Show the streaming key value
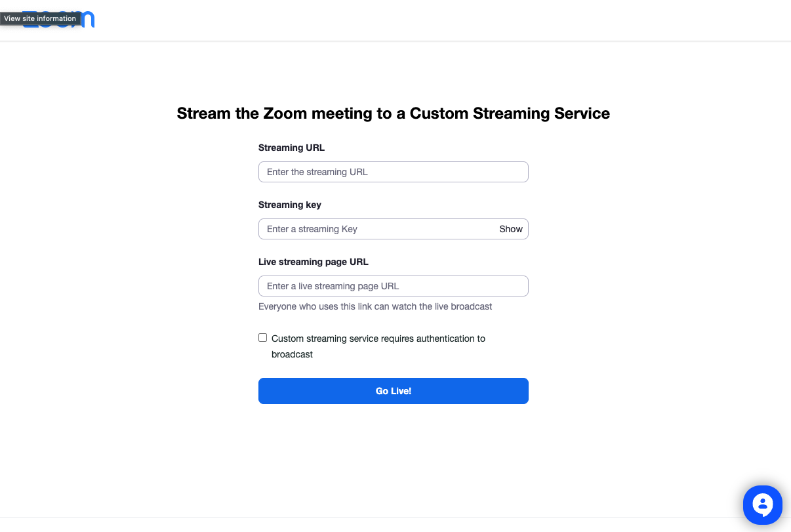This screenshot has height=532, width=791. coord(511,229)
